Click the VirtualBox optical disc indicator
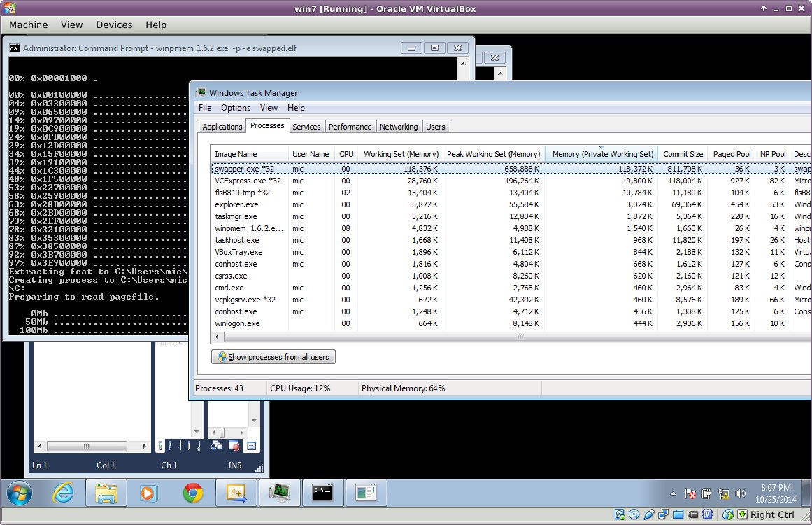The image size is (812, 525). pyautogui.click(x=634, y=514)
